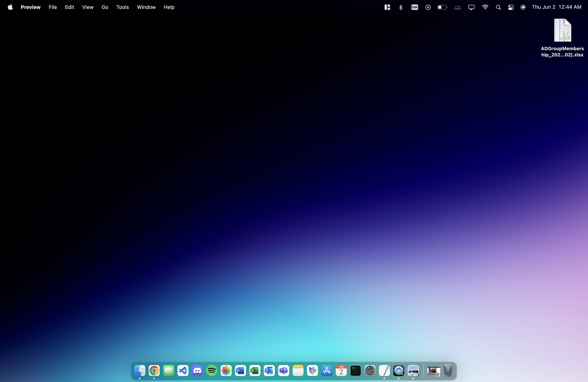Screen dimensions: 588x382
Task: Open Spotlight search
Action: click(498, 7)
